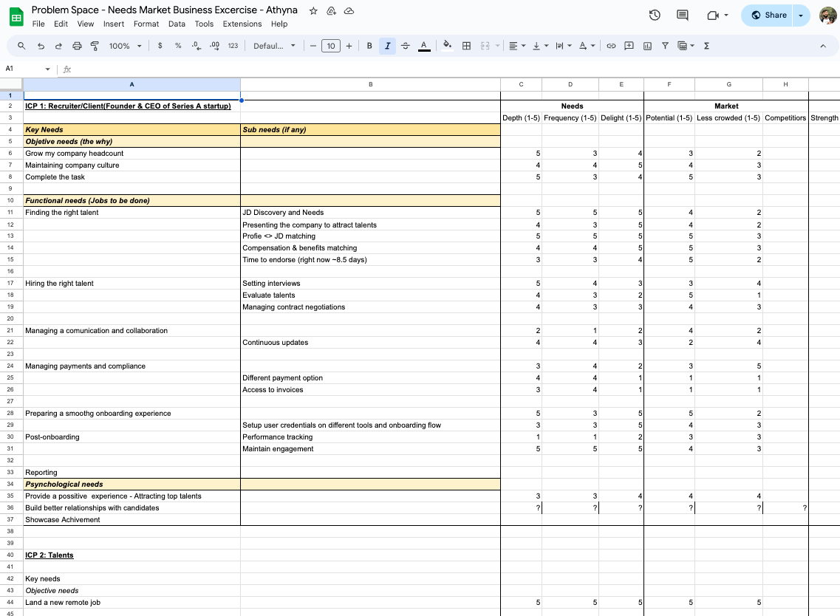Open the fill color picker
Image resolution: width=840 pixels, height=616 pixels.
point(447,46)
